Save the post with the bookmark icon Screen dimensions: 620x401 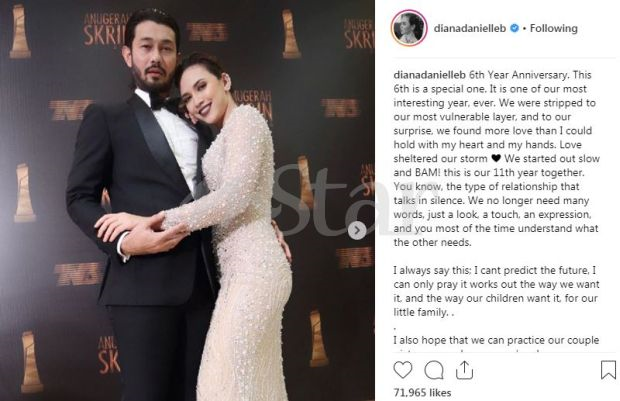608,370
